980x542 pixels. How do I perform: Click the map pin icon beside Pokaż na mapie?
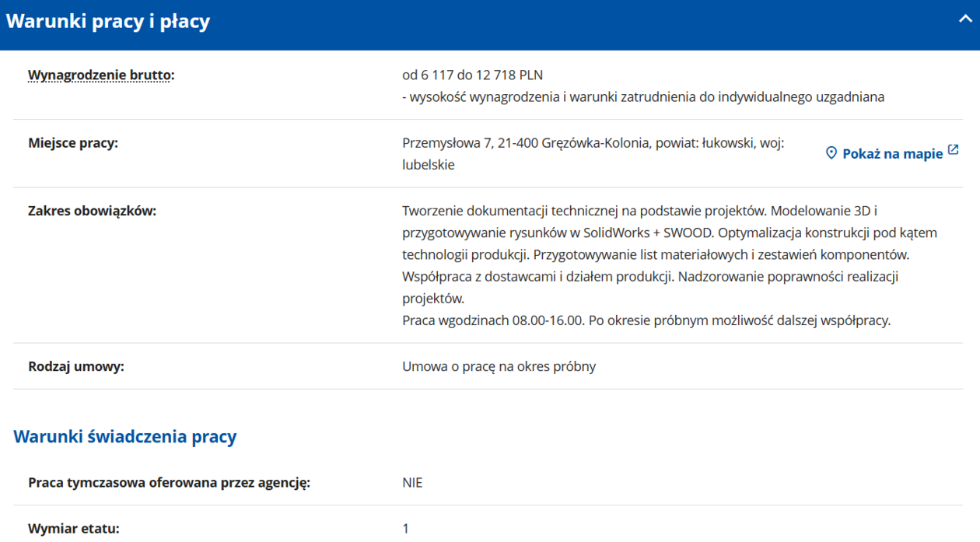(831, 153)
